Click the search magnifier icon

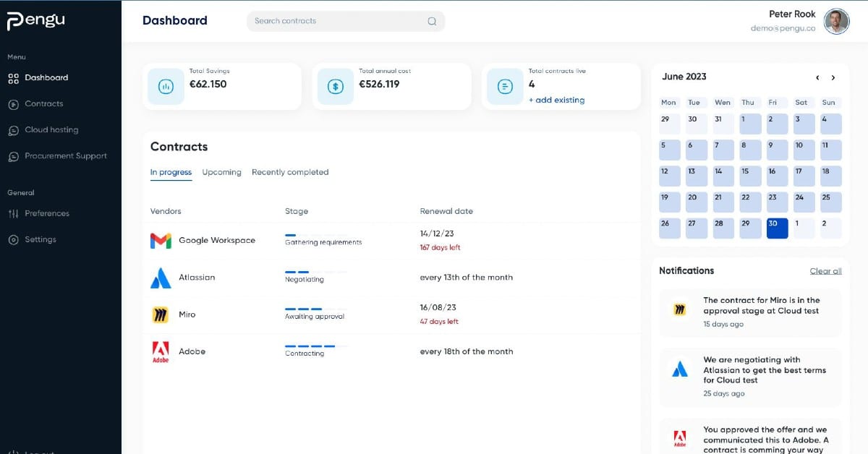pos(432,21)
